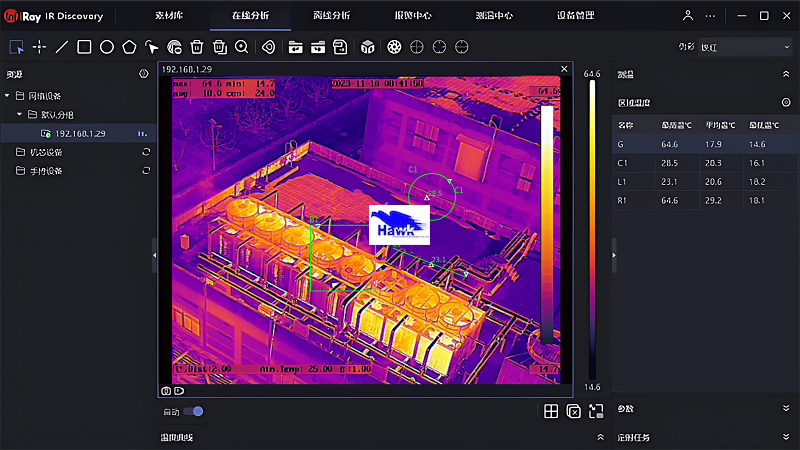The image size is (800, 450).
Task: Select device 192.168.1.29 in tree
Action: [x=82, y=133]
